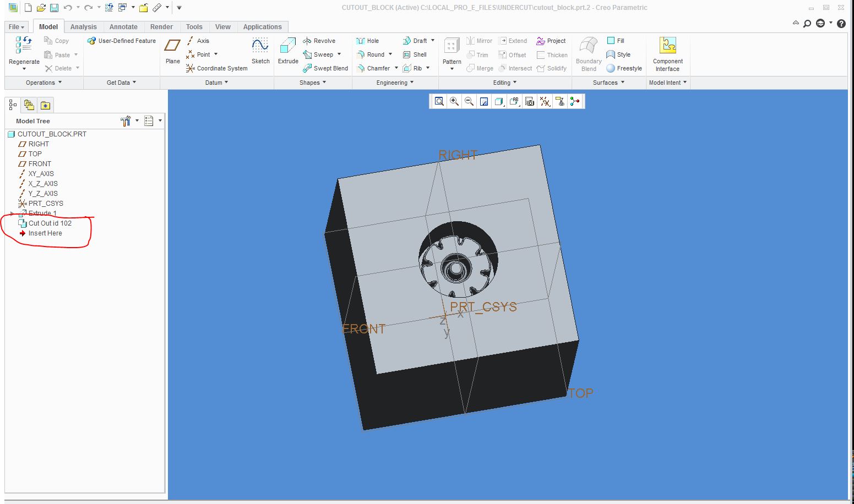Zoom out using the graphics toolbar magnifier
Screen dimensions: 854x504
pyautogui.click(x=469, y=101)
